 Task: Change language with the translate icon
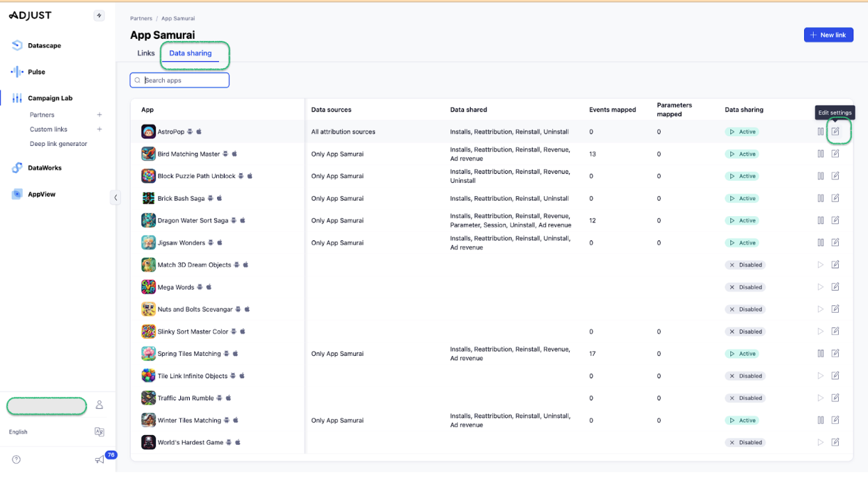point(99,432)
